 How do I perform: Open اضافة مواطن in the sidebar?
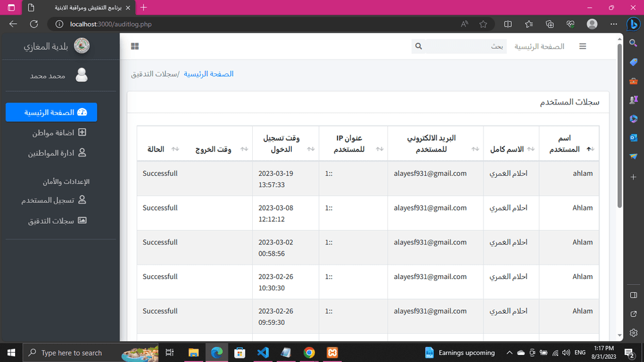tap(58, 133)
